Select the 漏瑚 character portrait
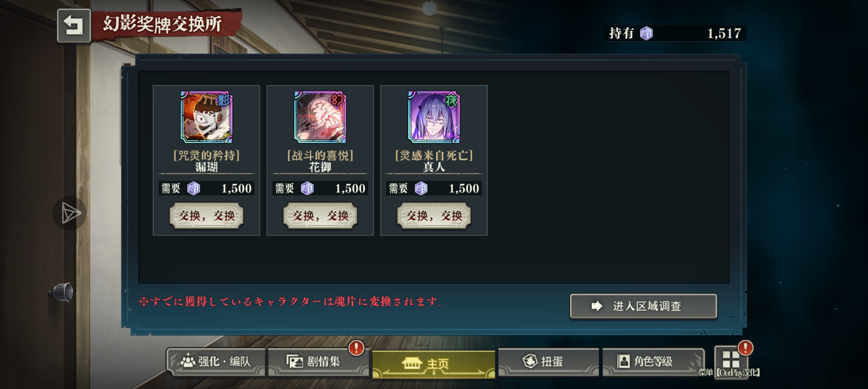The width and height of the screenshot is (868, 389). 207,117
